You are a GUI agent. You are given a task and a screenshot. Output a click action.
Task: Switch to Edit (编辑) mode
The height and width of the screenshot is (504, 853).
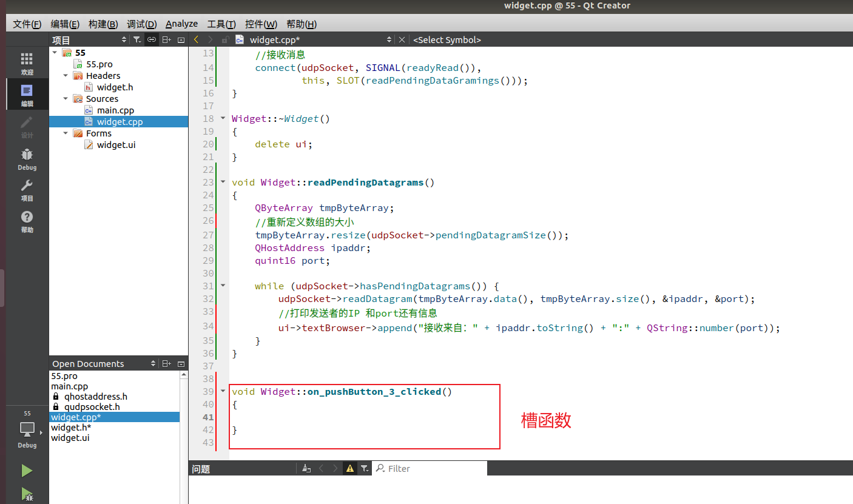27,95
